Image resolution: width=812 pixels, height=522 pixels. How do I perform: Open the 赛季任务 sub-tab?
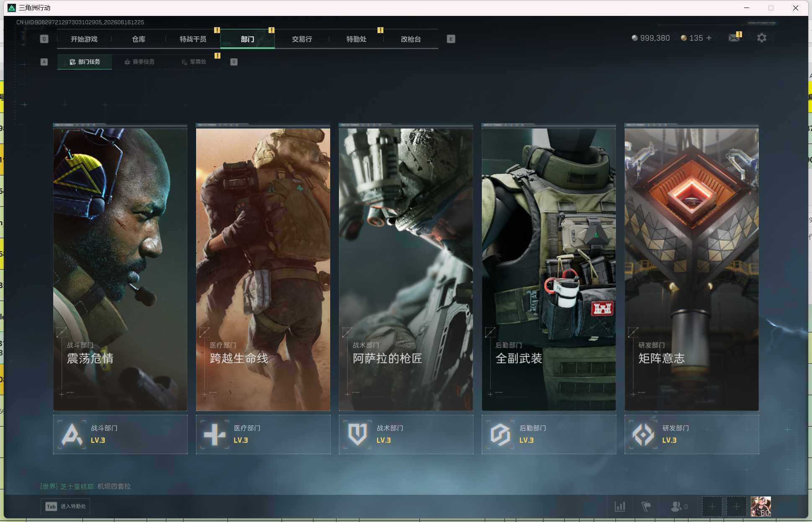pos(139,62)
